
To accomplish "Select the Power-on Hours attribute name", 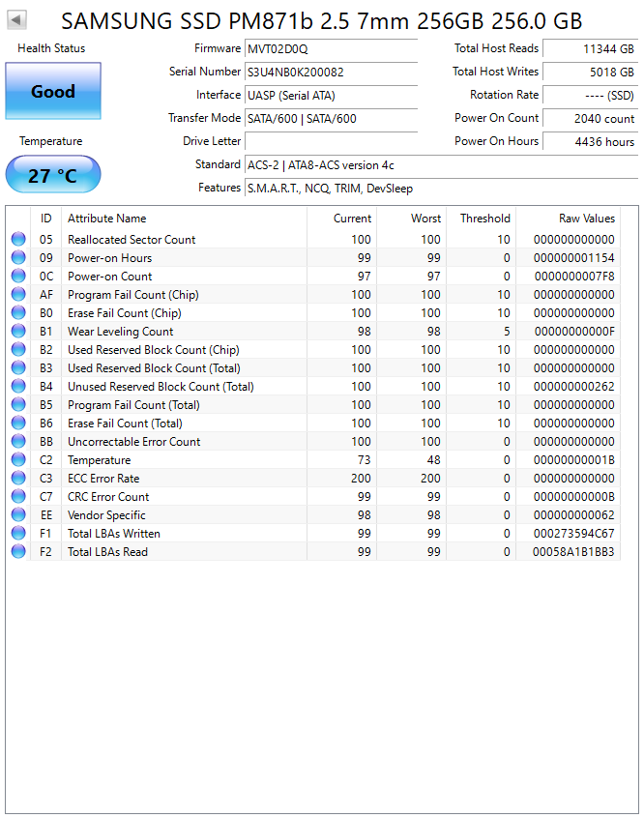I will (109, 258).
